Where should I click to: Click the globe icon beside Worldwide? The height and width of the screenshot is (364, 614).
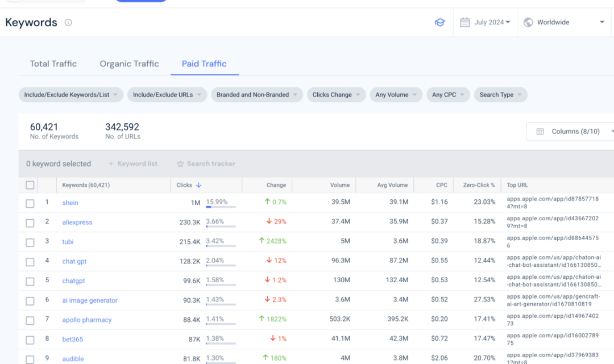coord(528,22)
